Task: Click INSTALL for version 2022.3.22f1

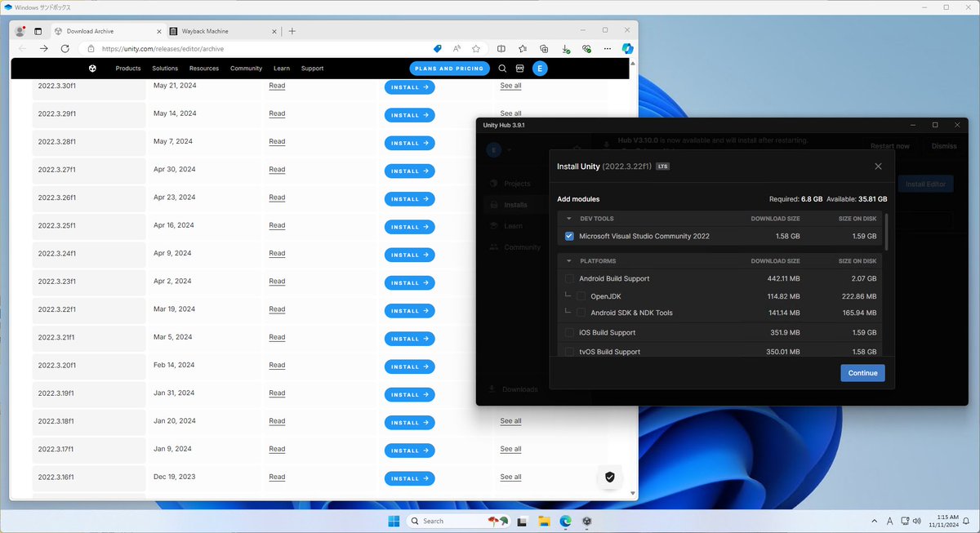Action: pos(410,311)
